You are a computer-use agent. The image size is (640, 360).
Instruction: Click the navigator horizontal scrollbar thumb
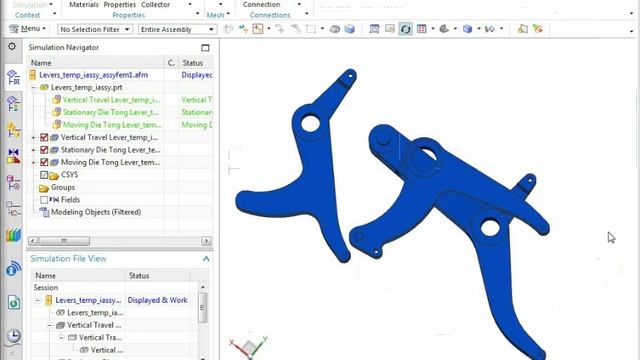(64, 241)
